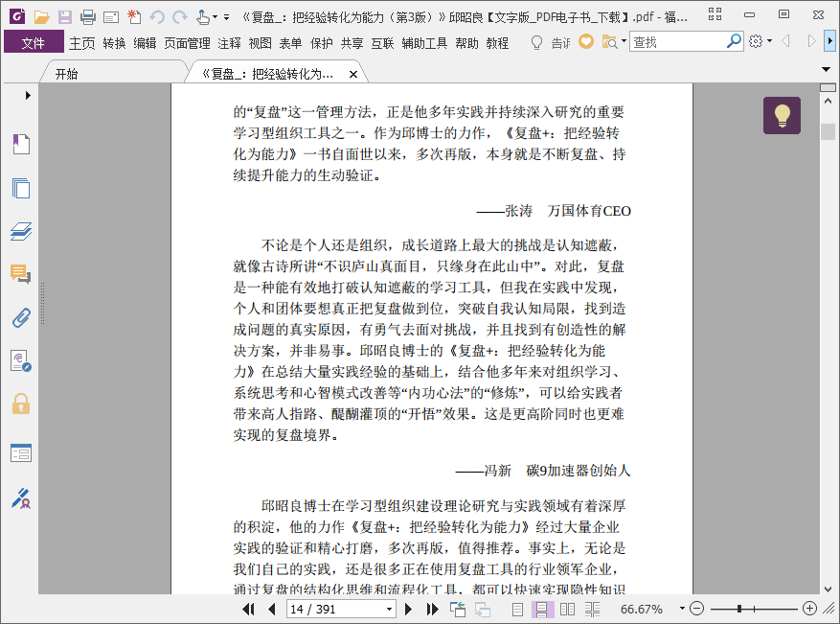Click the search magnifier icon
The height and width of the screenshot is (624, 840).
(734, 41)
